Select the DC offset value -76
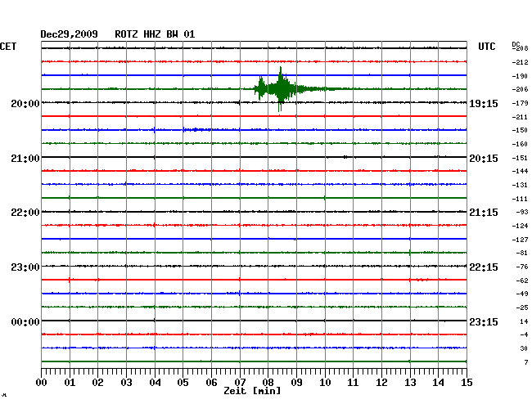532x404 pixels. pyautogui.click(x=522, y=267)
